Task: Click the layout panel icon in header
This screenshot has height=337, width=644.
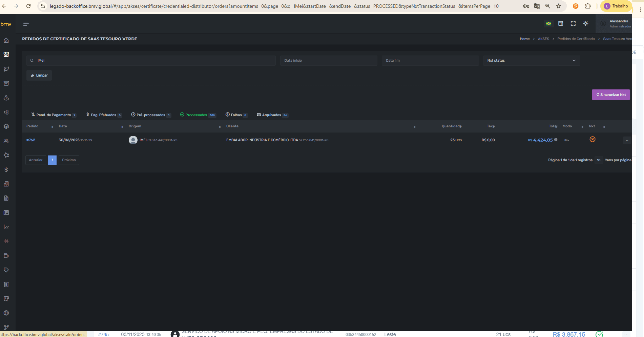Action: click(561, 23)
